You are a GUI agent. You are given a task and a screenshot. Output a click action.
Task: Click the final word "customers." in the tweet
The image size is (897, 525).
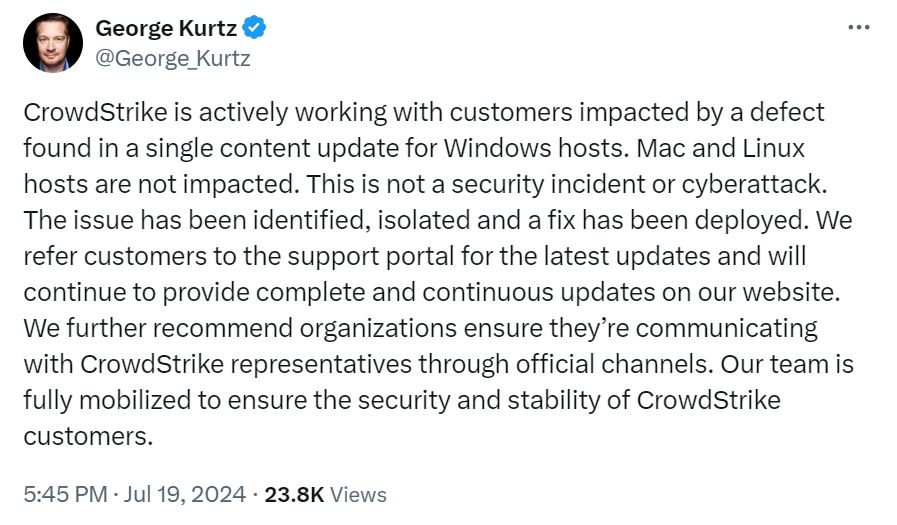[90, 436]
